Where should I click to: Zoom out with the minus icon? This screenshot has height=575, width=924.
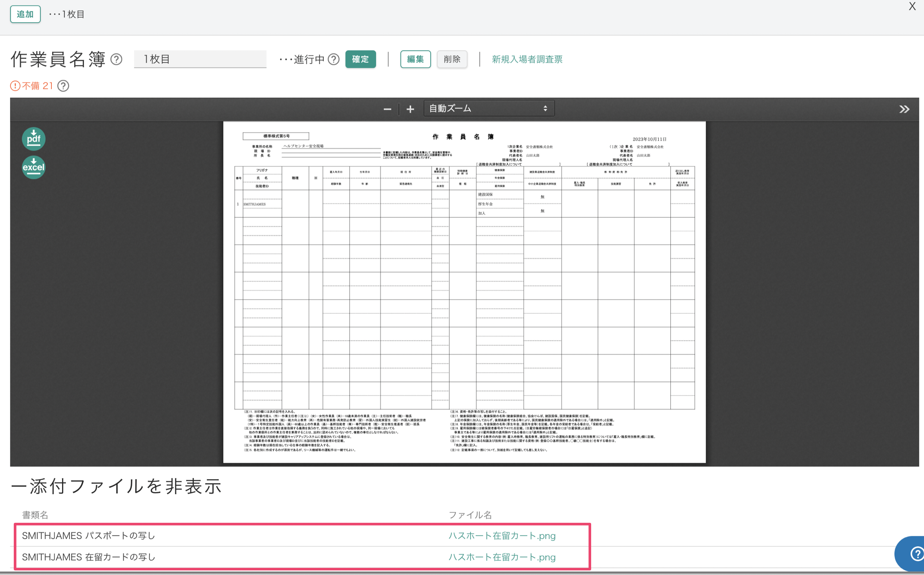(x=387, y=109)
